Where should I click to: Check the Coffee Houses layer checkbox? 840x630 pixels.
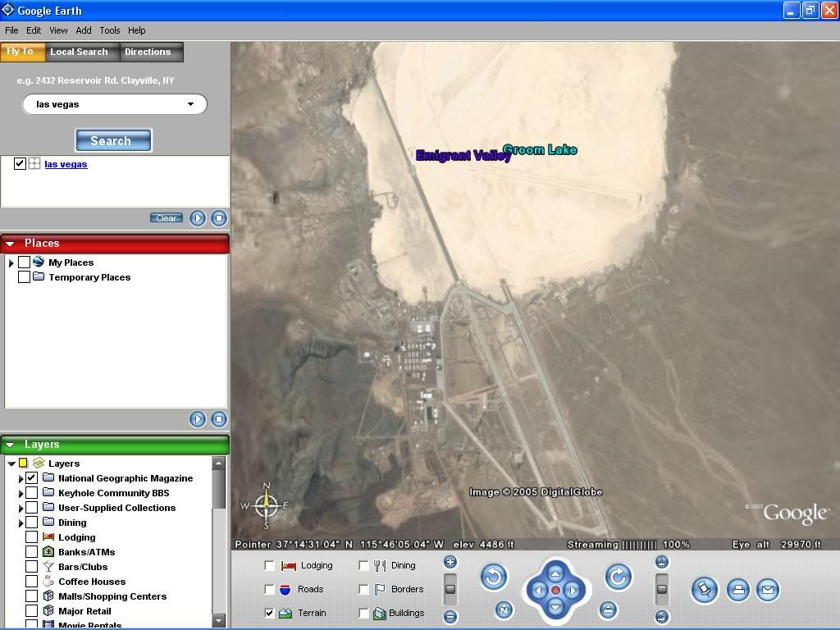click(32, 581)
